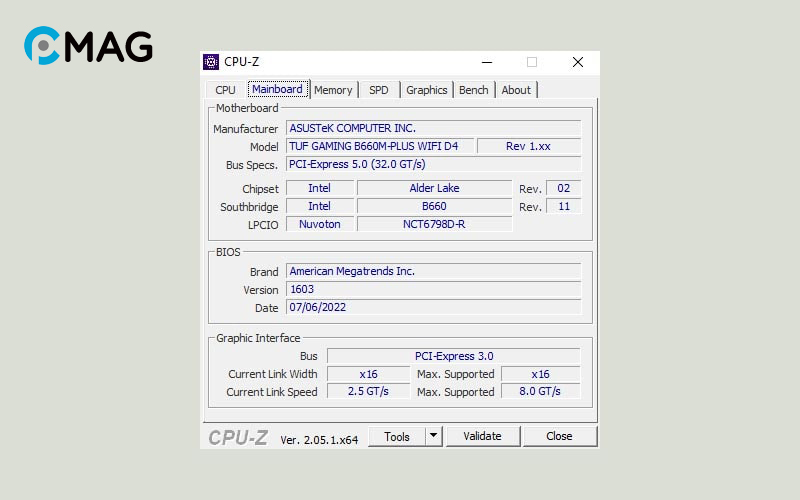The height and width of the screenshot is (500, 800).
Task: Click the Intel chipset vendor field
Action: click(x=319, y=188)
